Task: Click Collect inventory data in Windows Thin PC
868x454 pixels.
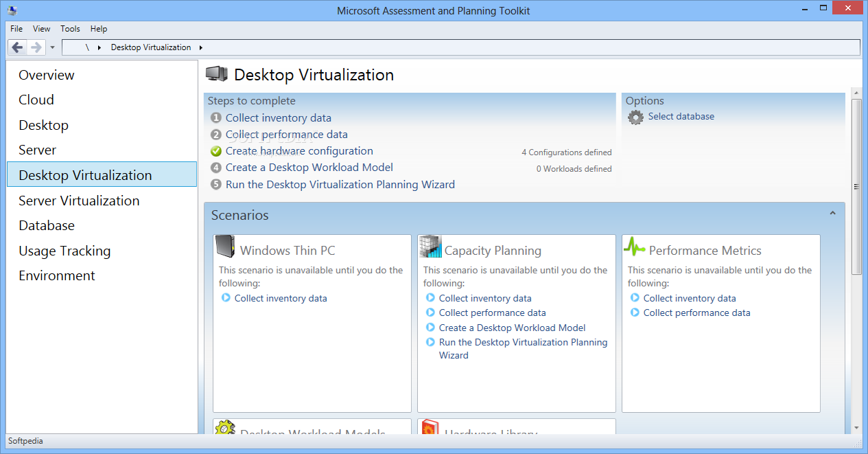Action: [281, 298]
